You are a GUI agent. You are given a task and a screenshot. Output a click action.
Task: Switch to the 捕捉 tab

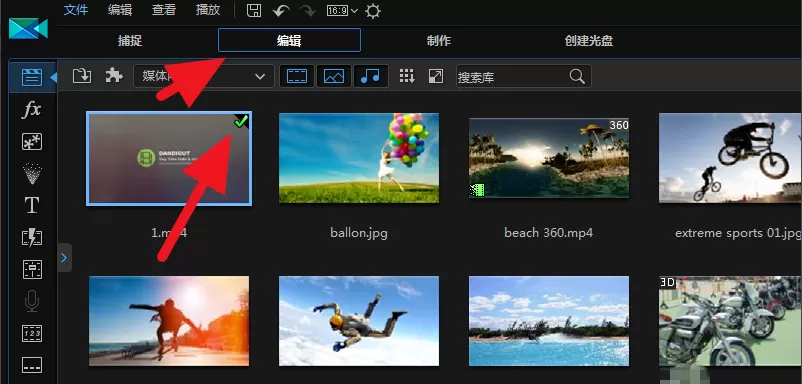click(x=130, y=40)
